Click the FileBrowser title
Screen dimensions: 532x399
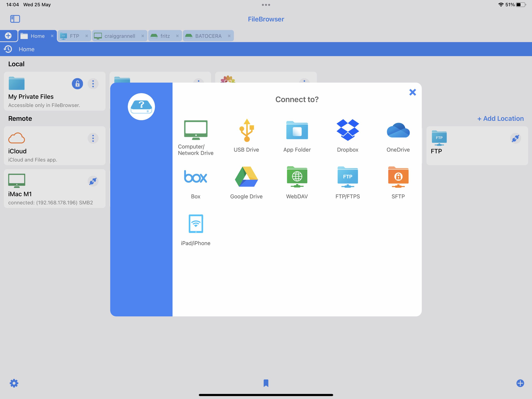point(266,19)
